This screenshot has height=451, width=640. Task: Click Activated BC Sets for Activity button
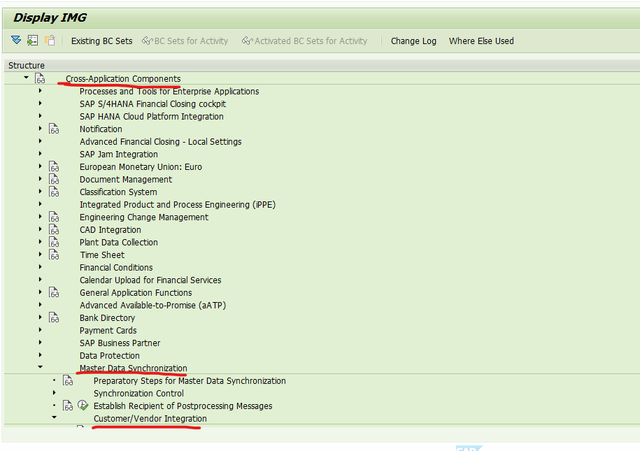click(x=304, y=41)
